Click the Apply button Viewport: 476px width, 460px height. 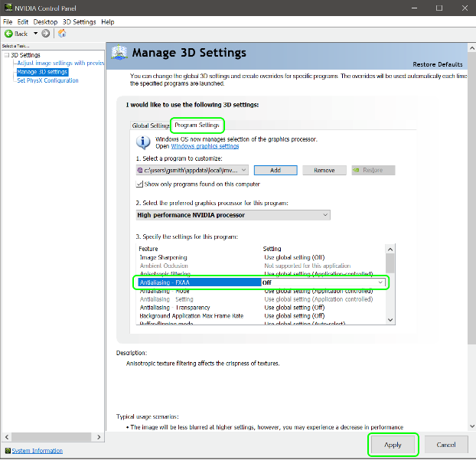coord(393,445)
